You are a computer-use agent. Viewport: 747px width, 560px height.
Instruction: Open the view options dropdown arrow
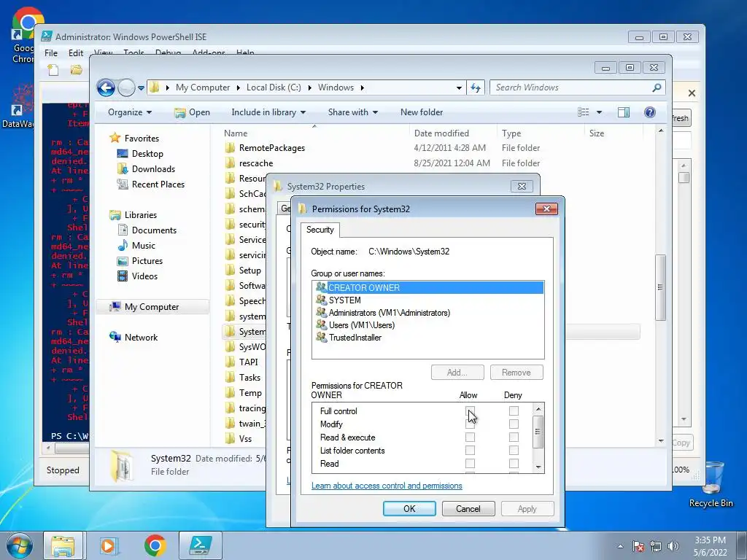(x=600, y=112)
